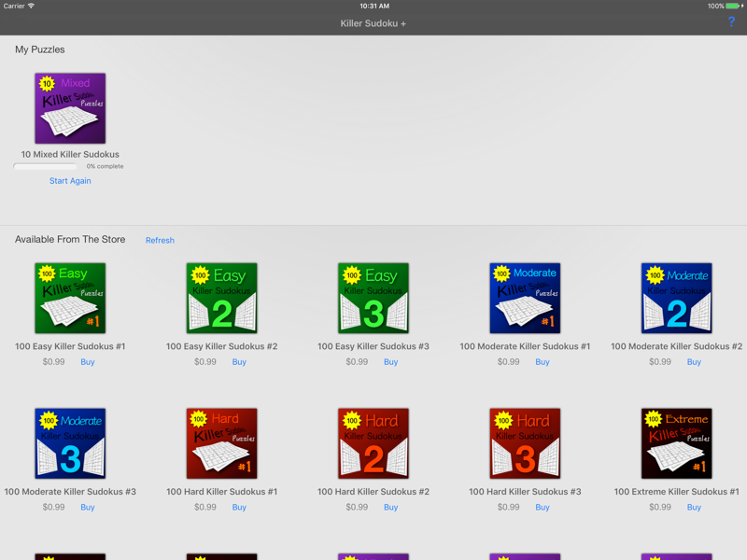747x560 pixels.
Task: Refresh the store puzzle list
Action: click(160, 241)
